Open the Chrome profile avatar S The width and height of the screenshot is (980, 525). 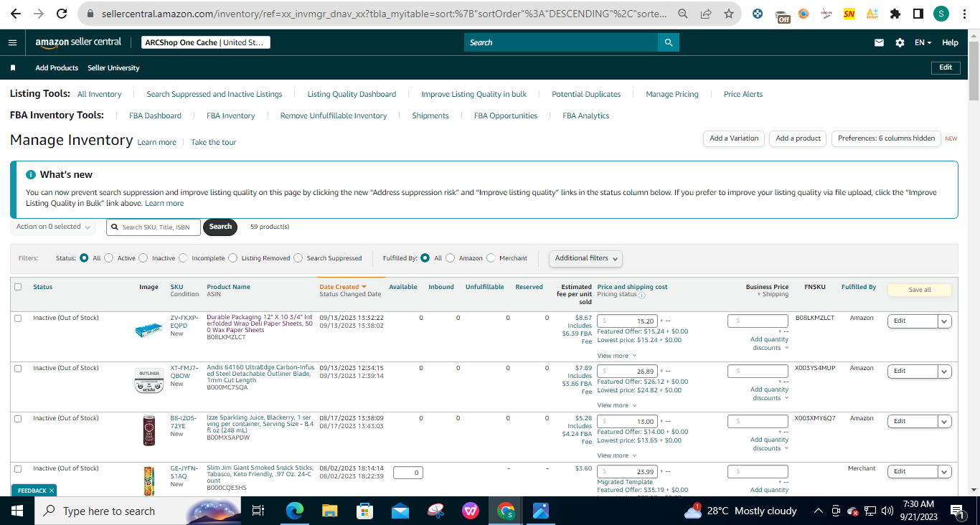(x=941, y=14)
